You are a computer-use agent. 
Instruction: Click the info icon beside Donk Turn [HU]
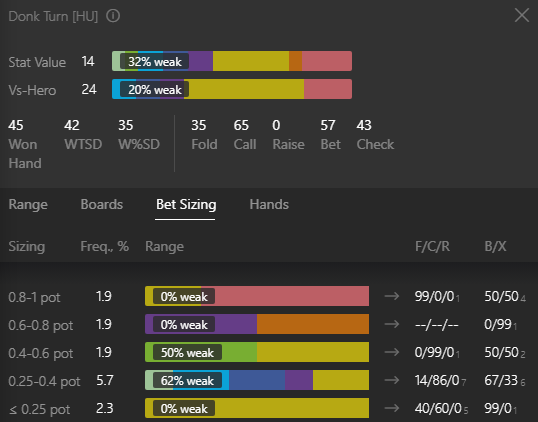113,16
